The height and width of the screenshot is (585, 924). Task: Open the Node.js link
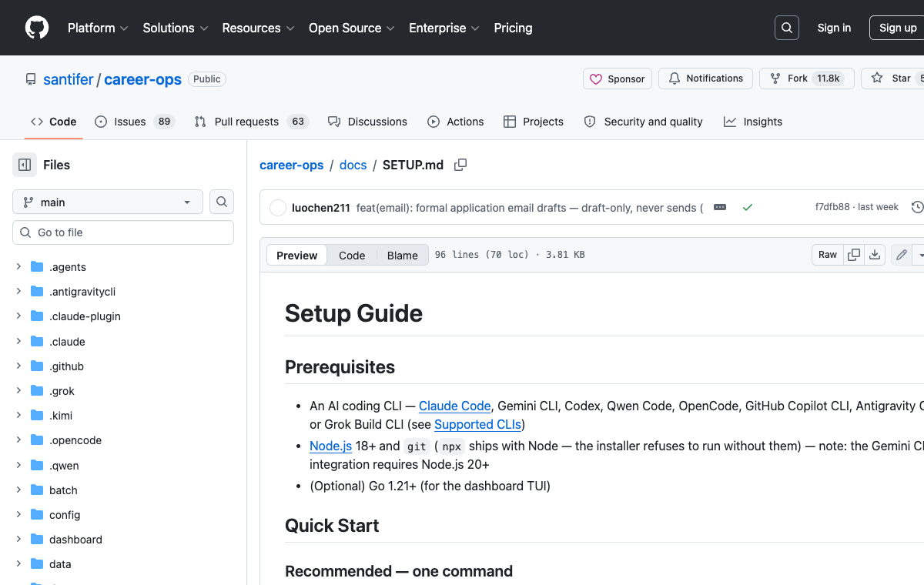coord(330,446)
